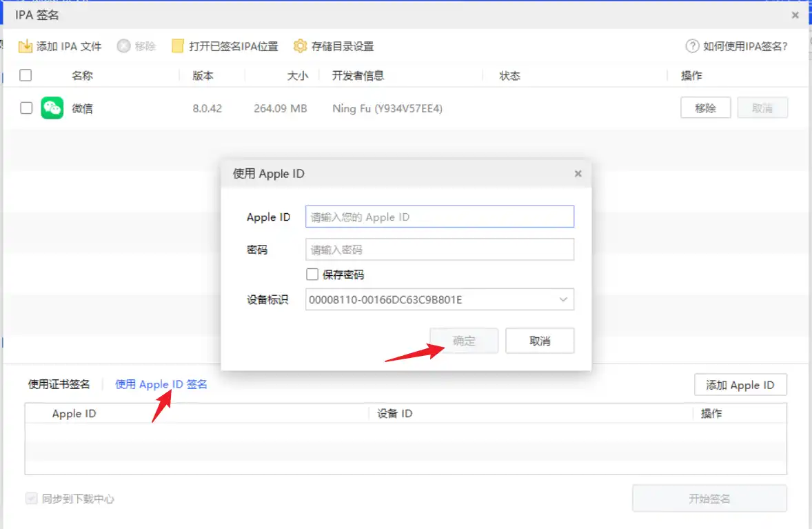Screen dimensions: 812x529
Task: Click the developer info column header
Action: coord(358,76)
